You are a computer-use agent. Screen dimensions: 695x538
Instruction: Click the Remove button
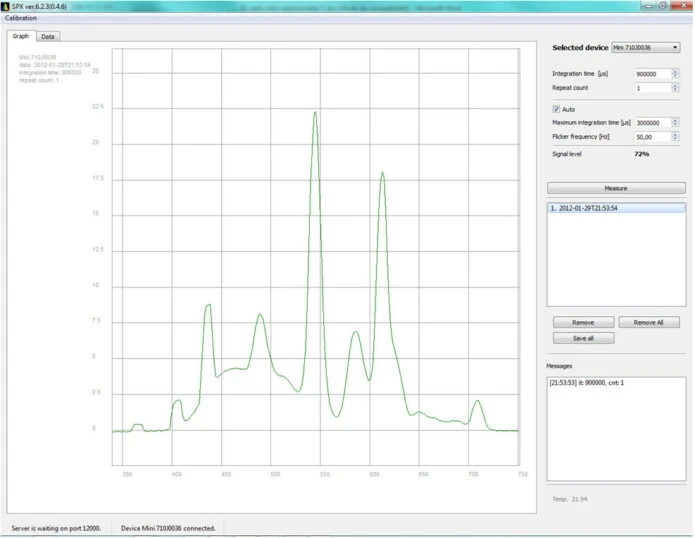(583, 323)
